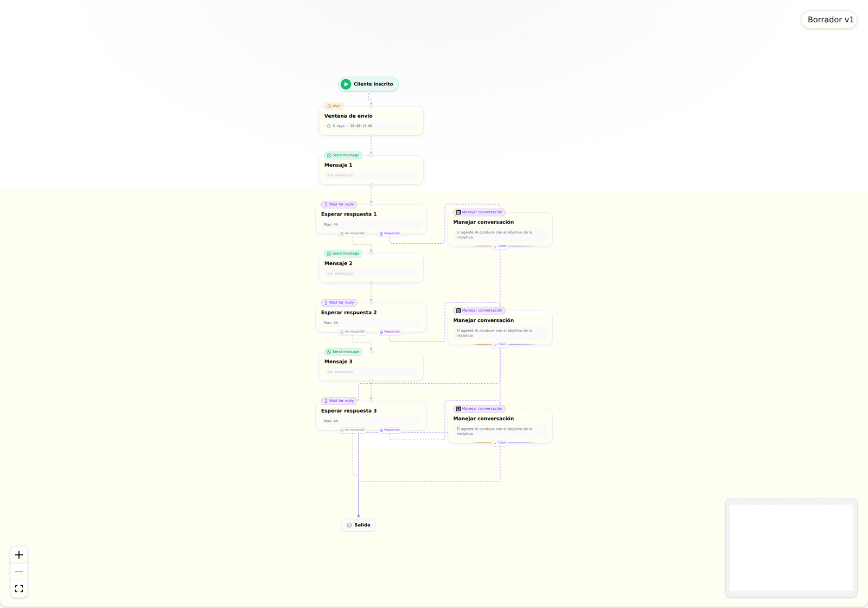
Task: Click the No respondió output of Esperar respuesta 3
Action: click(353, 430)
